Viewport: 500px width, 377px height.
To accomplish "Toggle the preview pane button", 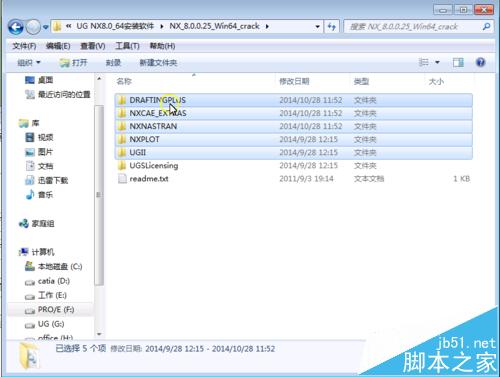I will 458,62.
